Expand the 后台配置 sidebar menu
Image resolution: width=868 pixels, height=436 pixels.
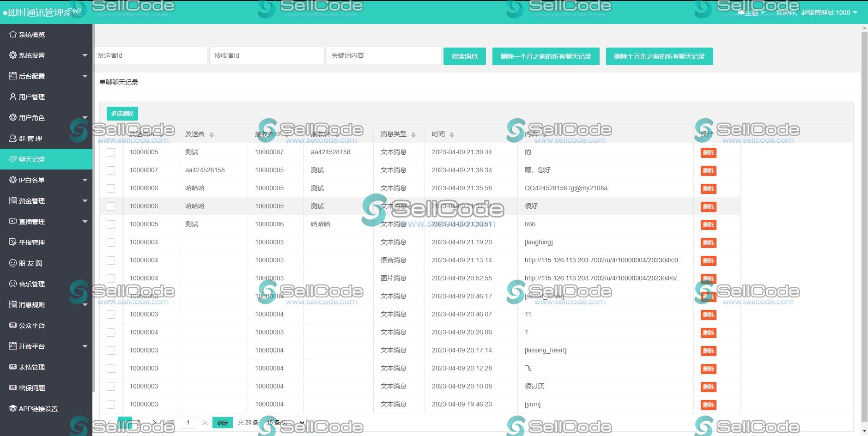[x=46, y=76]
